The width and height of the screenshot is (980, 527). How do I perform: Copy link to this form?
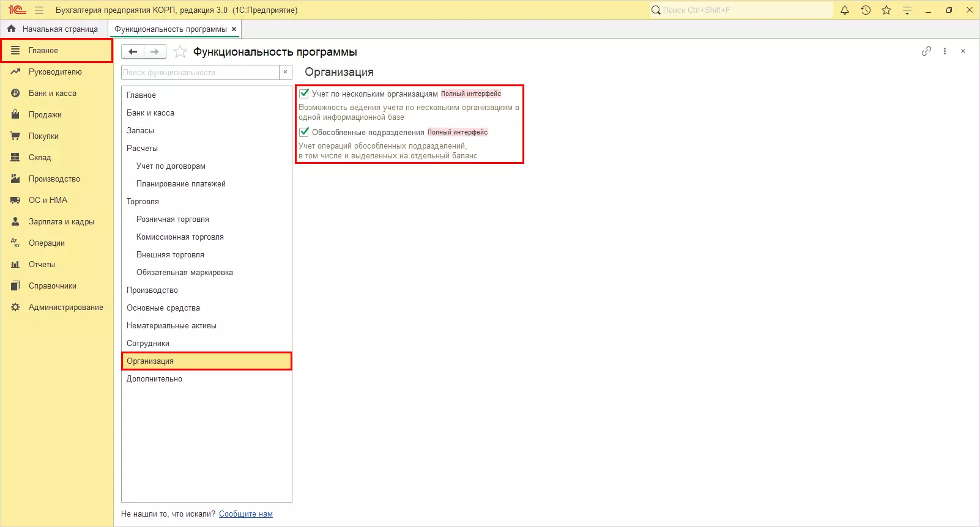click(x=926, y=51)
